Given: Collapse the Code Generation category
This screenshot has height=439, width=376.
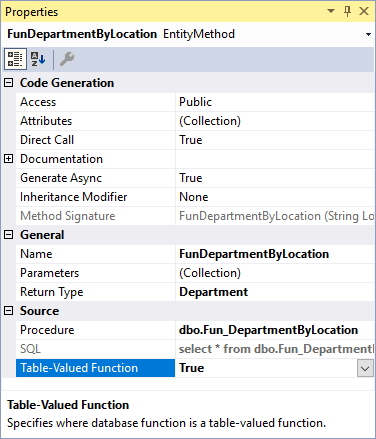Looking at the screenshot, I should [9, 83].
